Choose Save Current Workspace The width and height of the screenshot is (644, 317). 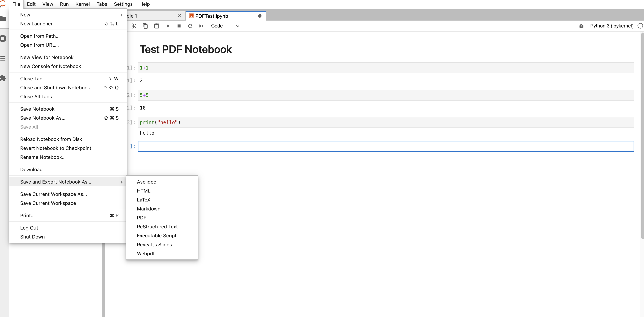click(x=68, y=203)
